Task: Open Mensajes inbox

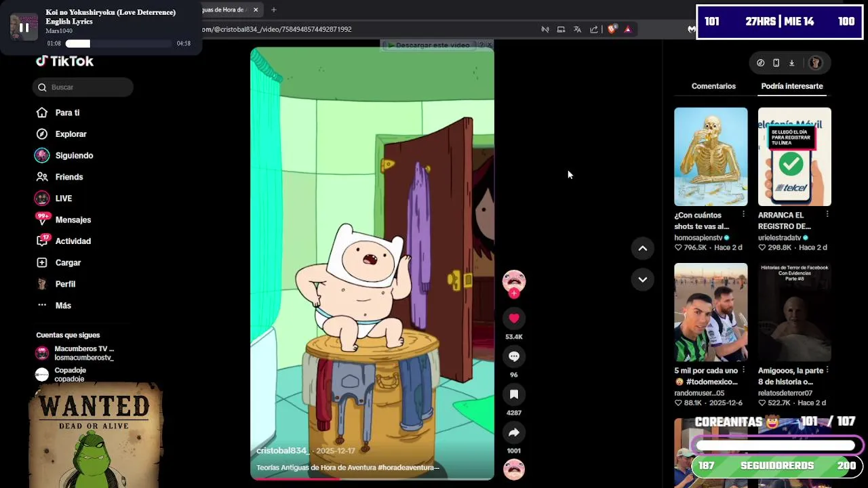Action: pos(73,220)
